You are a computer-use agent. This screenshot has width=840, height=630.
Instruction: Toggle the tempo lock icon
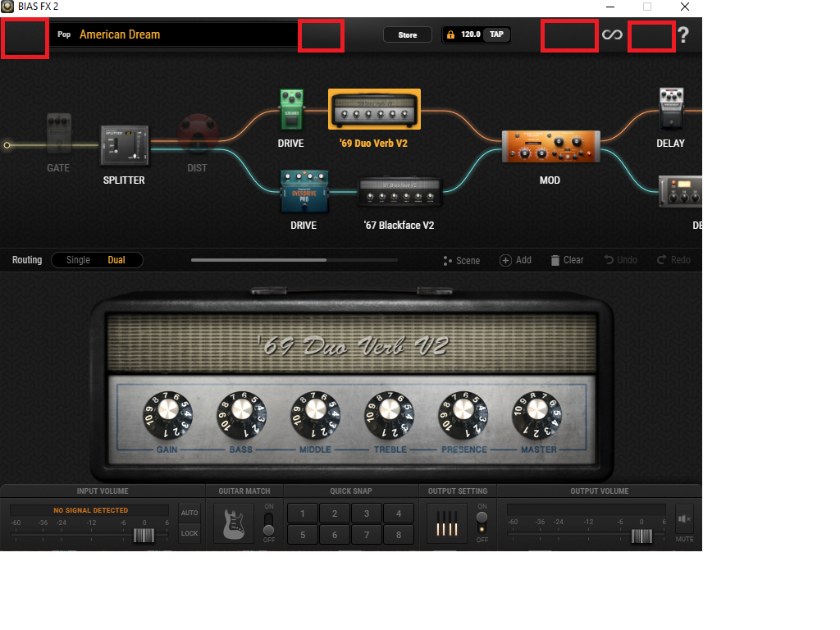[450, 34]
